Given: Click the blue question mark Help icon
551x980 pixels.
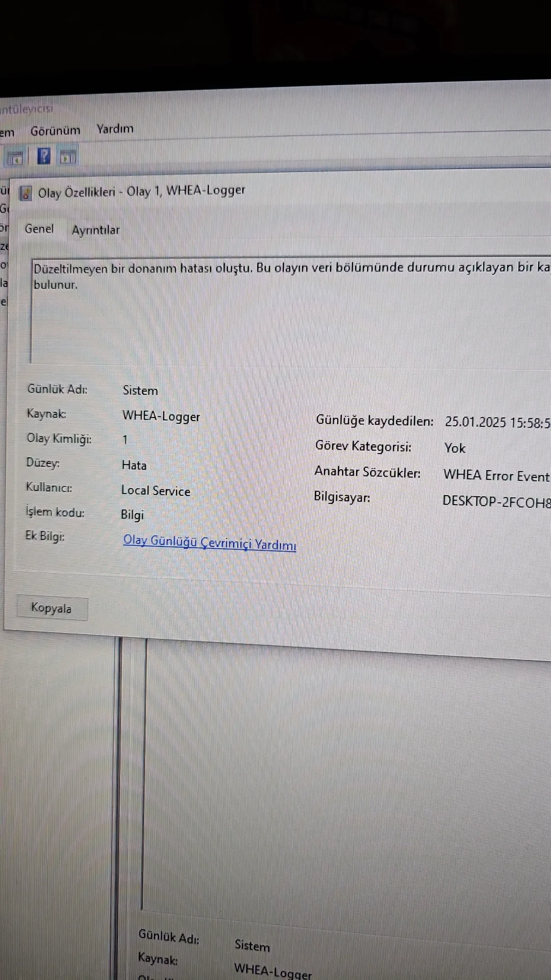Looking at the screenshot, I should [44, 157].
